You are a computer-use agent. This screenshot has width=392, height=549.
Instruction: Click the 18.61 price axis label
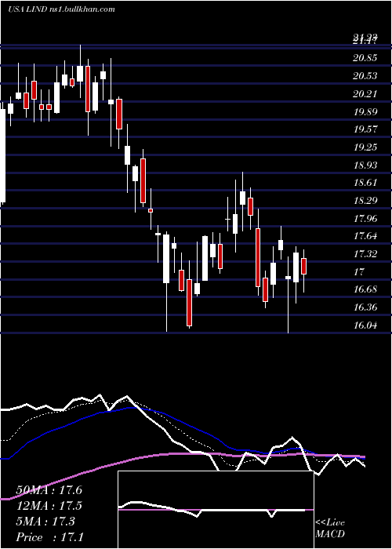(365, 183)
